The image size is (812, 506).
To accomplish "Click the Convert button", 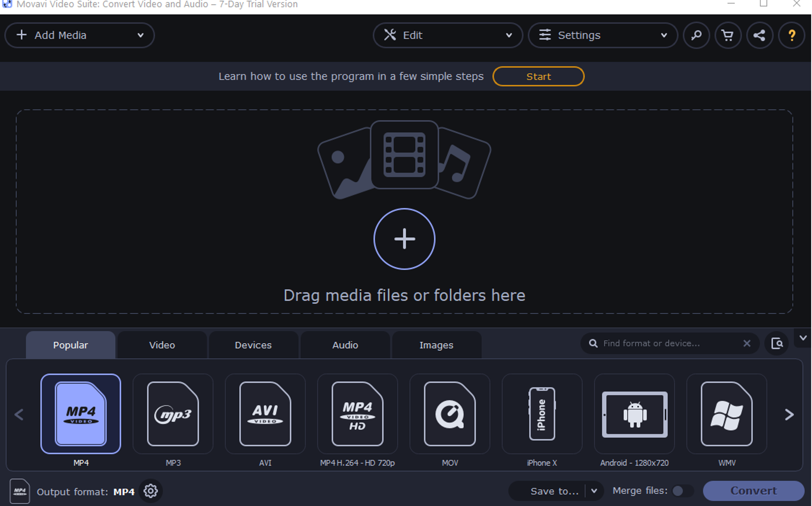I will click(753, 491).
